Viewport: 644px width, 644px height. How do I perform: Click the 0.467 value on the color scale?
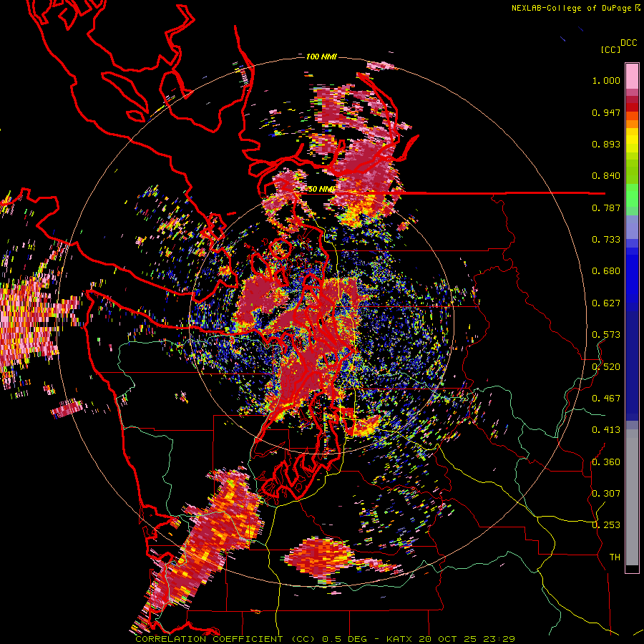[x=606, y=399]
